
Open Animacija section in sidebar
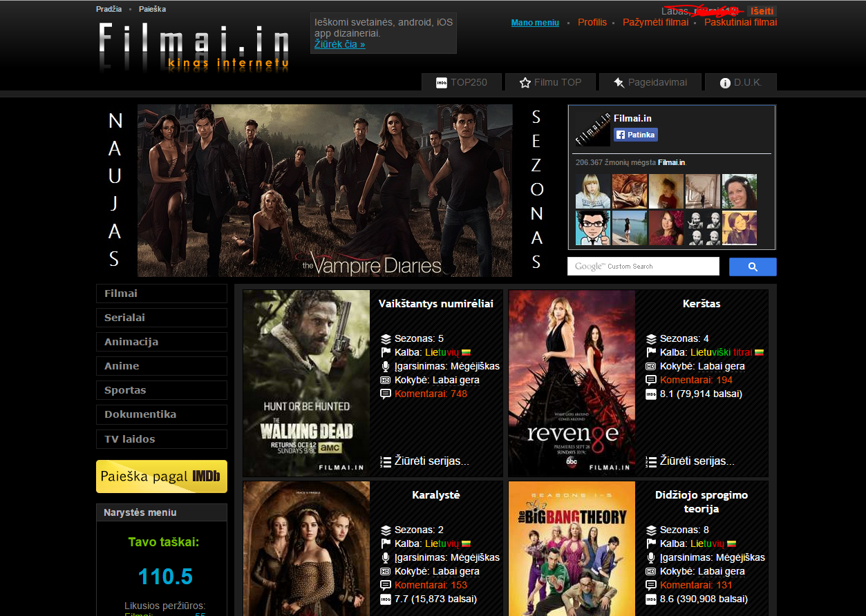click(162, 342)
